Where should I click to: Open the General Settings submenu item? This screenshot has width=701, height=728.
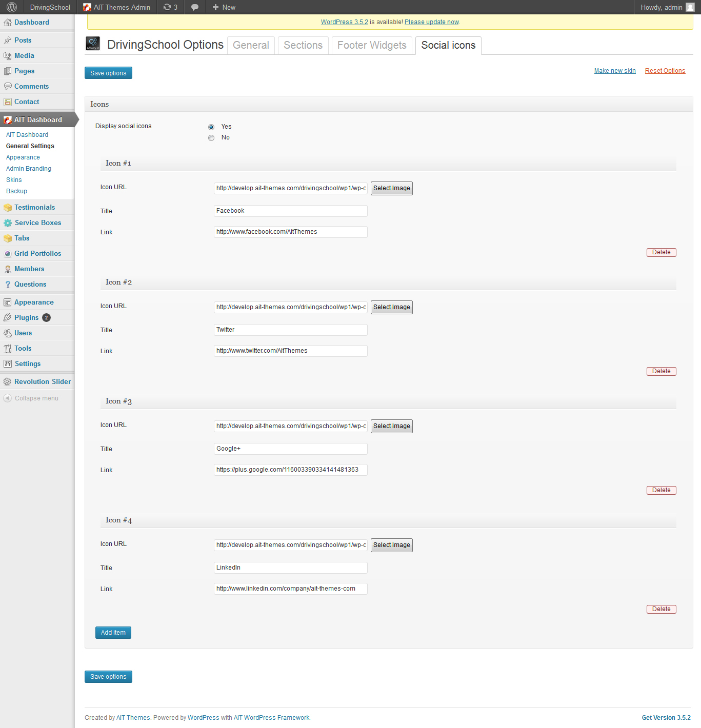tap(30, 146)
